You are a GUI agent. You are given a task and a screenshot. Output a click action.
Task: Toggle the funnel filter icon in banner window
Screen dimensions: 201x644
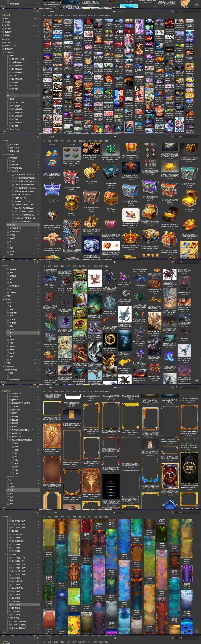point(173,11)
